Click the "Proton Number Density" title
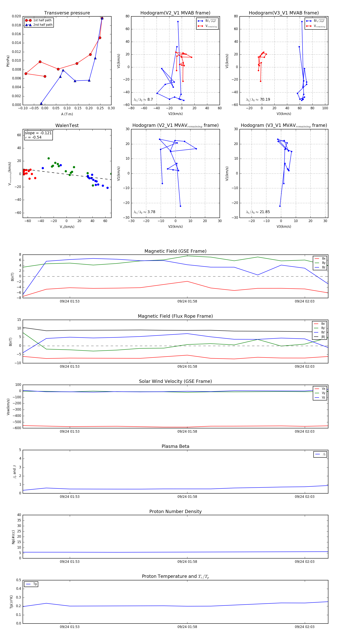 point(175,511)
